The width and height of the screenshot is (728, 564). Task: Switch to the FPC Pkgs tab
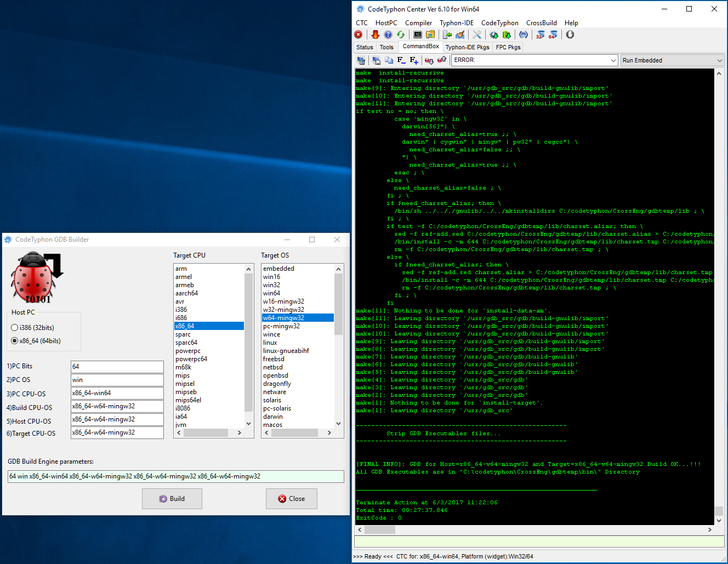508,47
